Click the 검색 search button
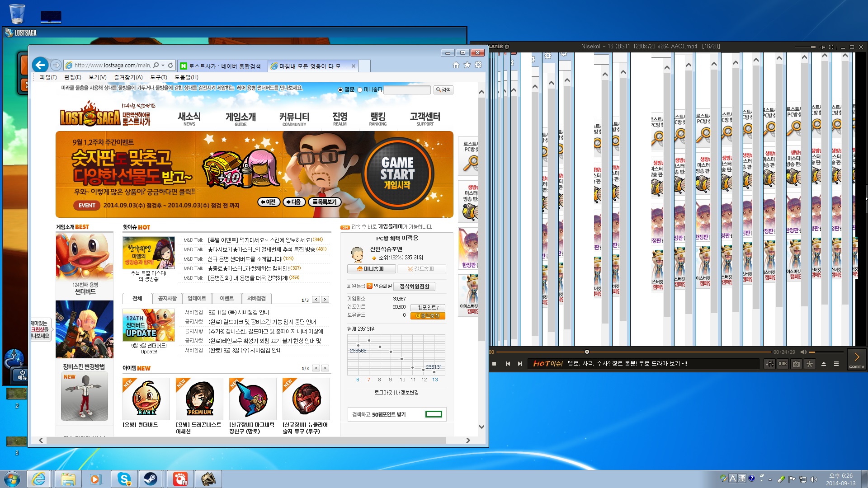The image size is (868, 488). [x=443, y=90]
